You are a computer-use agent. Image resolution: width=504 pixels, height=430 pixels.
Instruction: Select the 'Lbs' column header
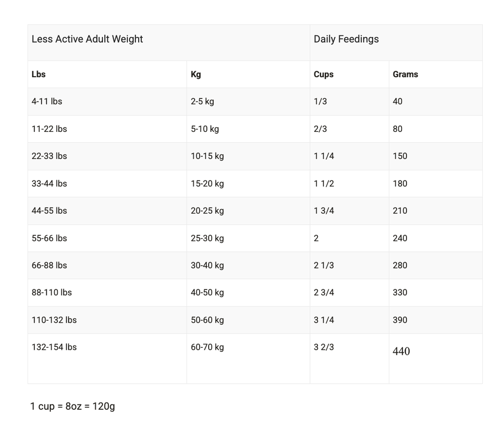coord(38,74)
